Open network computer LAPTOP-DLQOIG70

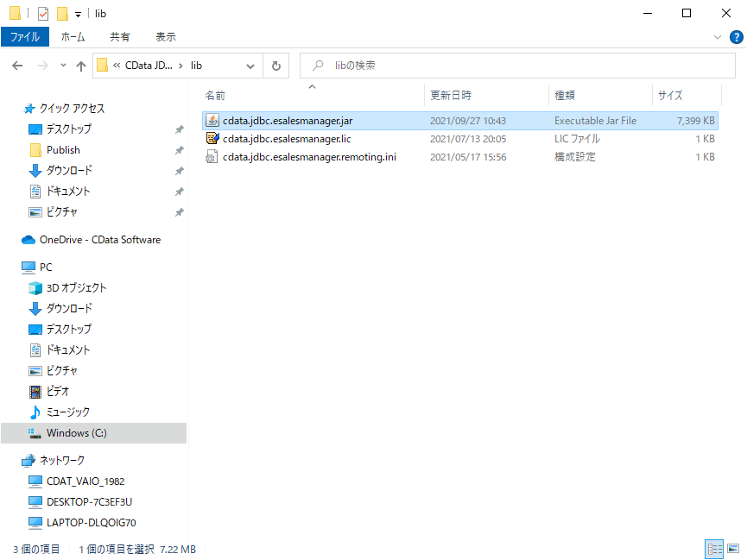coord(92,523)
